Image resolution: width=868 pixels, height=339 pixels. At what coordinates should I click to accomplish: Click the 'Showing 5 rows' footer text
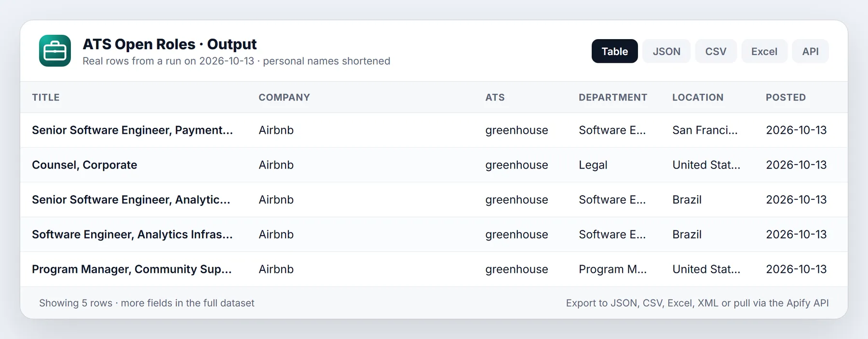(x=147, y=303)
